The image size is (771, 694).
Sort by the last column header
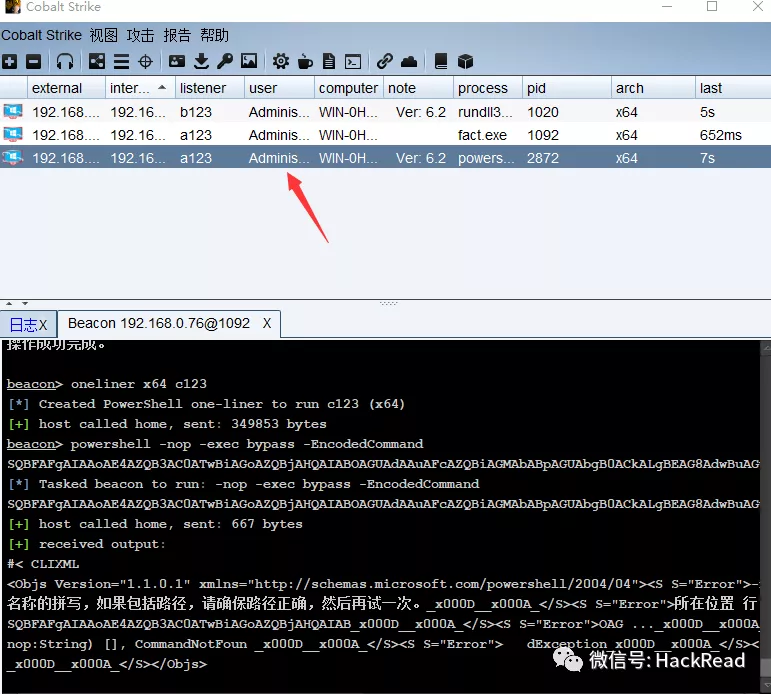[x=733, y=88]
